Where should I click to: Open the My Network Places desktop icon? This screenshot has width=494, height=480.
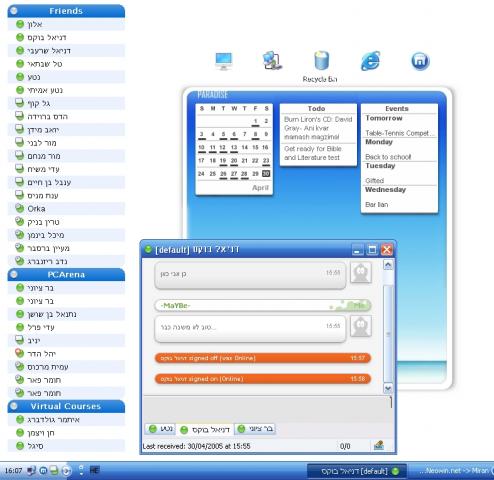[x=272, y=60]
